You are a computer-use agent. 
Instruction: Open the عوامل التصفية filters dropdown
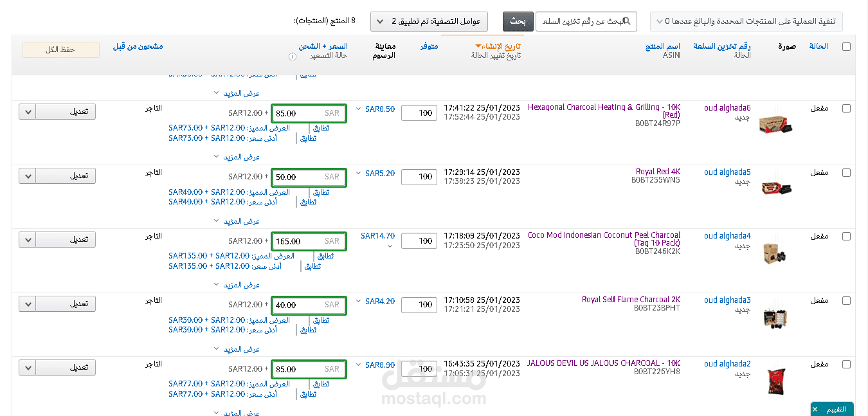(x=429, y=21)
